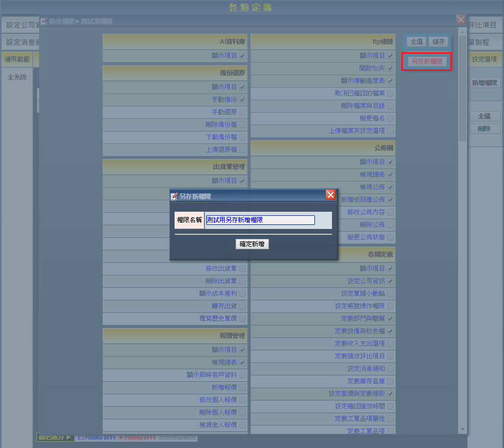Image resolution: width=504 pixels, height=448 pixels.
Task: Uncheck 定義部門與職稱 permission
Action: (x=390, y=319)
